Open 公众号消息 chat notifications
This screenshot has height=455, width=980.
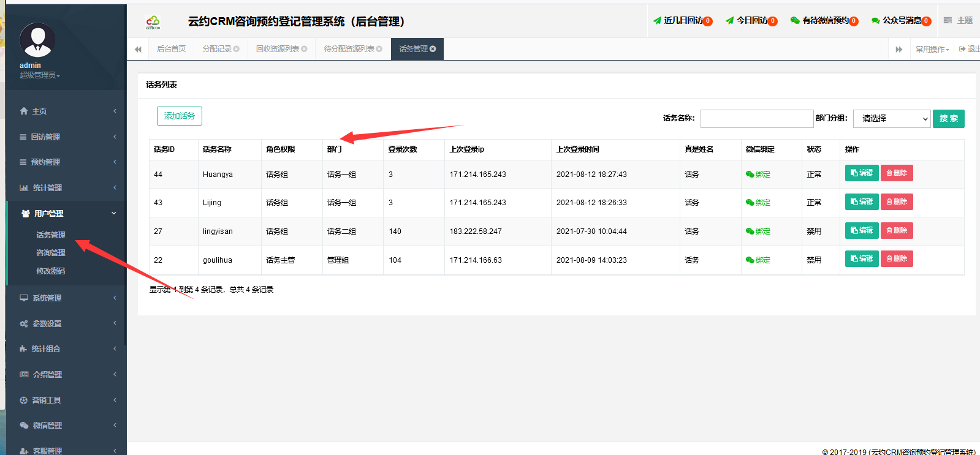[875, 21]
